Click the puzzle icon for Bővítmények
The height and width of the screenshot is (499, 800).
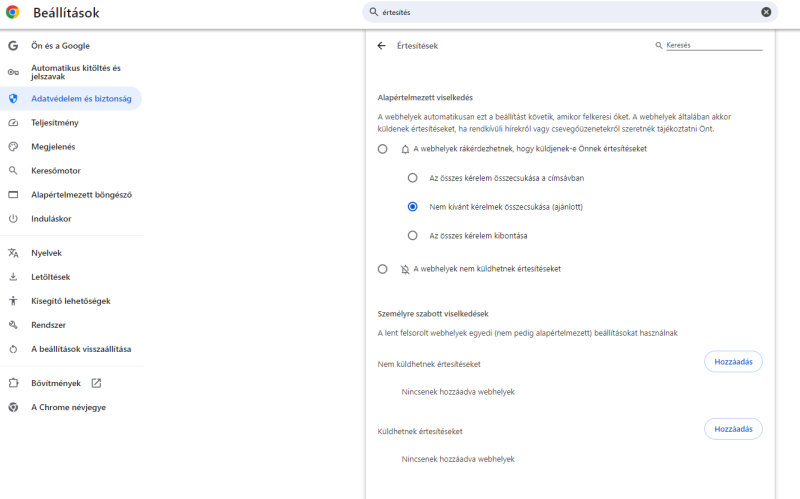pos(13,383)
